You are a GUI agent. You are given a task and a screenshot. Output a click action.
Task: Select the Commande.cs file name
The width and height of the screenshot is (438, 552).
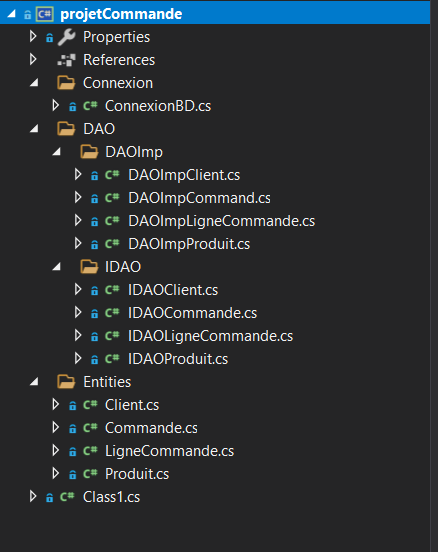(x=151, y=428)
